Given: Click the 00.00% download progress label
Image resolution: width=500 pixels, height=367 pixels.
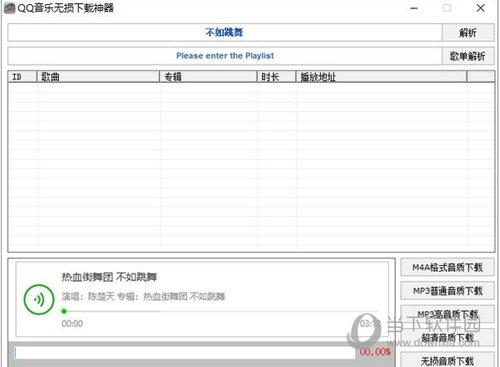Looking at the screenshot, I should click(x=375, y=352).
